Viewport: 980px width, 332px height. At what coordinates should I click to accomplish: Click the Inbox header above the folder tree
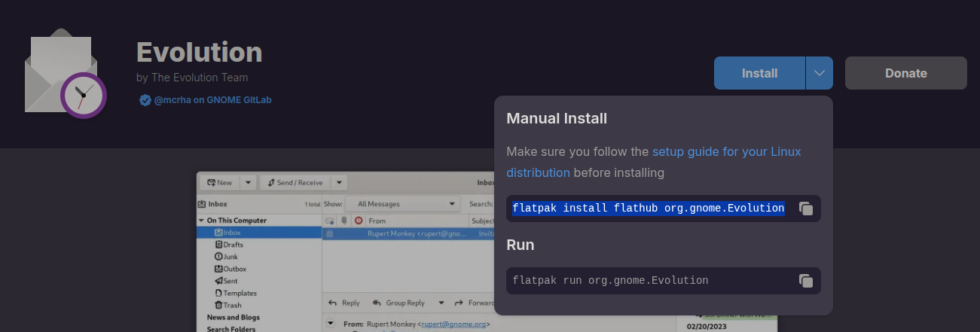pos(212,204)
